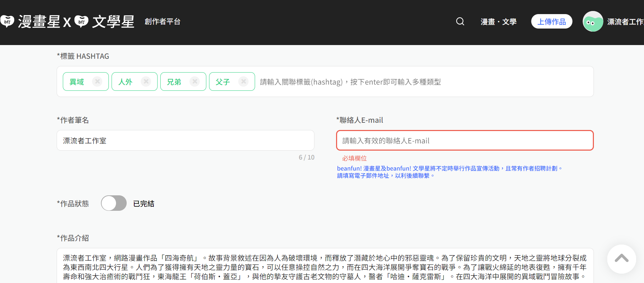The width and height of the screenshot is (644, 283).
Task: Click the 文學星 heart logo
Action: point(81,22)
